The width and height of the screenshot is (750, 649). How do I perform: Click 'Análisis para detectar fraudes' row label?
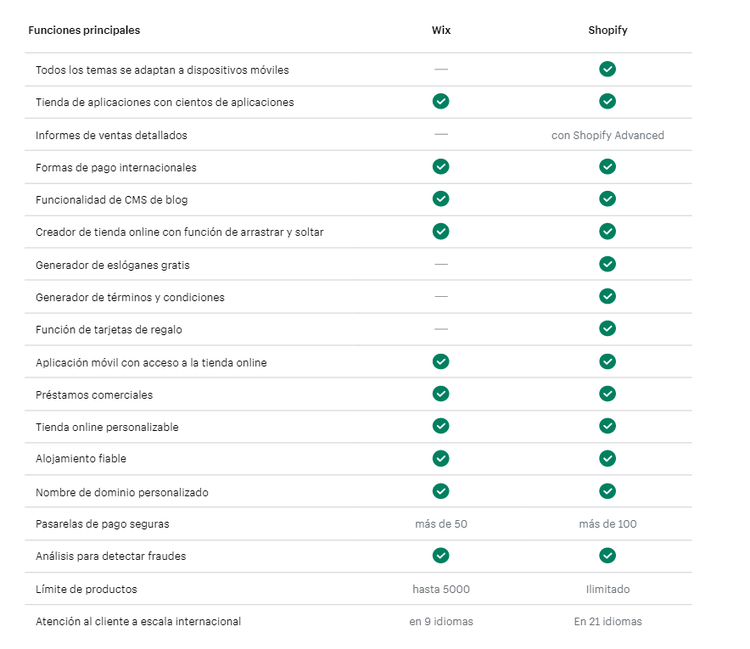pos(110,556)
